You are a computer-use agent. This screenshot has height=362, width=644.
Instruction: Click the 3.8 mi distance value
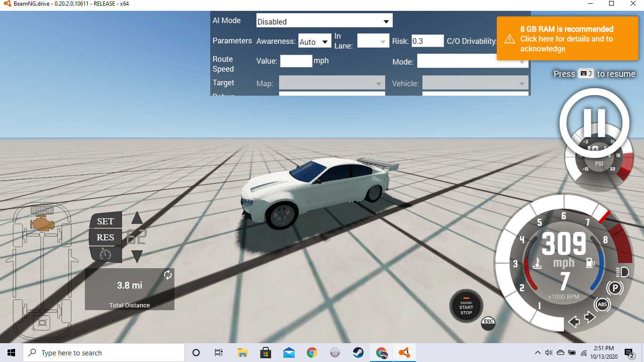(x=130, y=285)
